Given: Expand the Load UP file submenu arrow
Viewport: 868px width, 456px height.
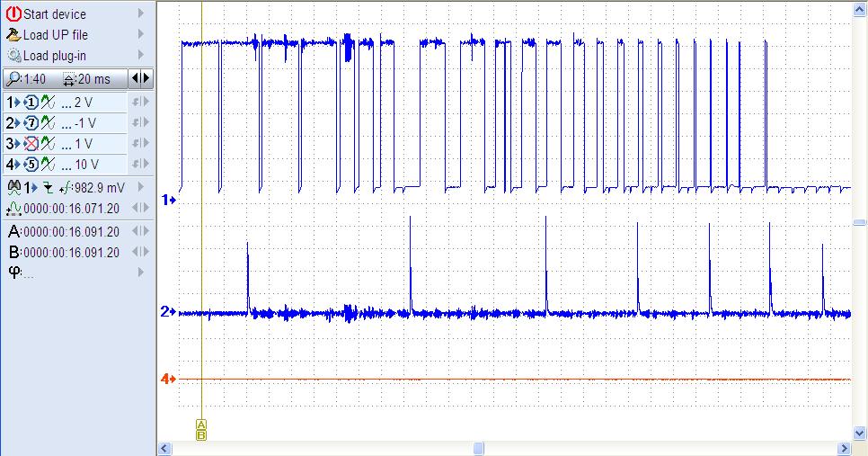Looking at the screenshot, I should [x=140, y=34].
